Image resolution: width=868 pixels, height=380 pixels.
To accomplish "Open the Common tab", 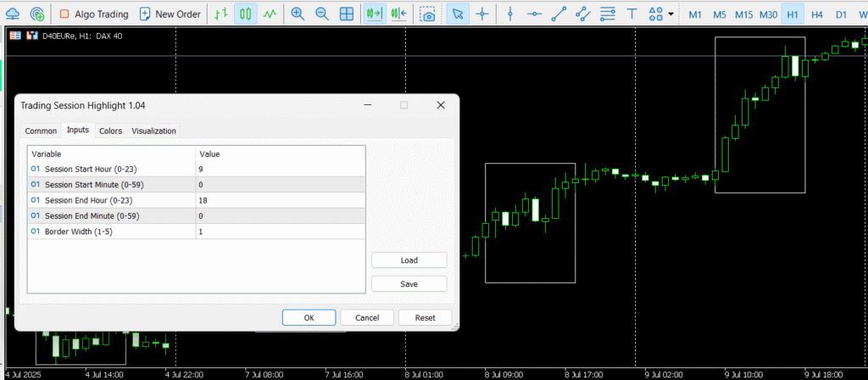I will pos(41,131).
